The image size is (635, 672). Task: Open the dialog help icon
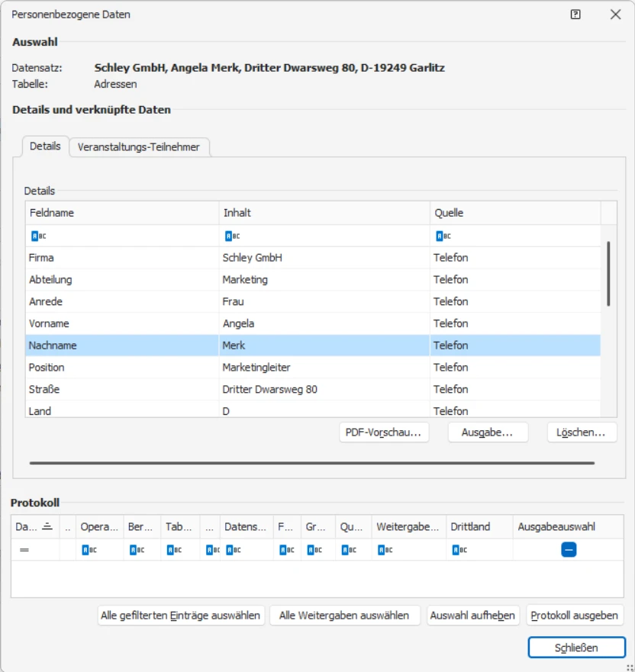coord(575,14)
